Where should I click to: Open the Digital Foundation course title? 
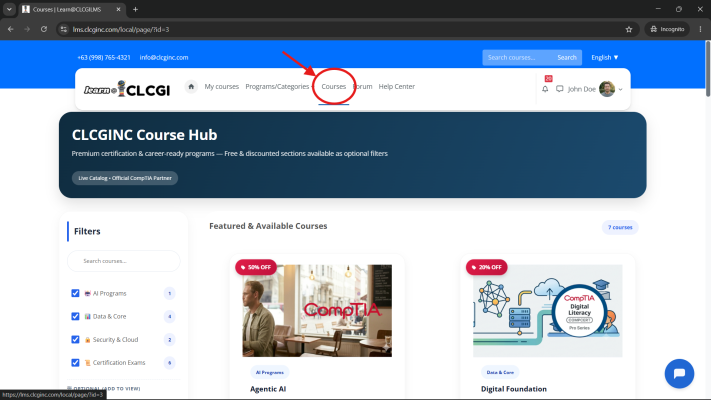(x=514, y=389)
